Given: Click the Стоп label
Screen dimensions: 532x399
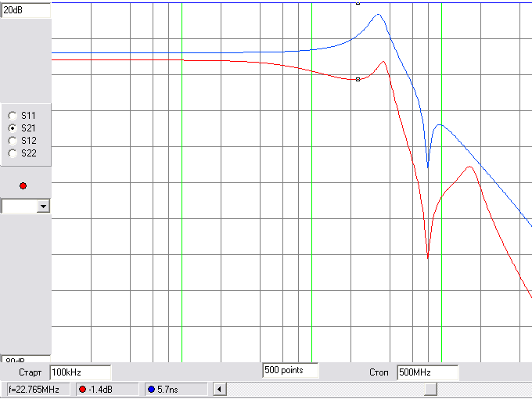Looking at the screenshot, I should click(x=379, y=372).
